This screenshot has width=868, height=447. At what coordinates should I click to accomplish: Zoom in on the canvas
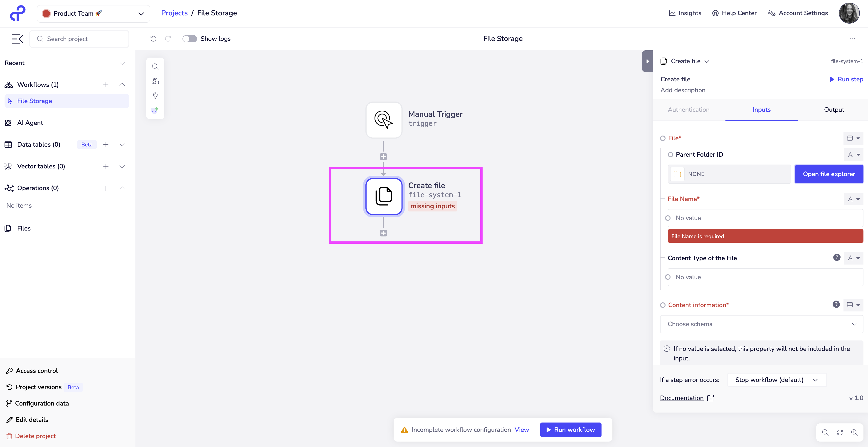(x=854, y=432)
